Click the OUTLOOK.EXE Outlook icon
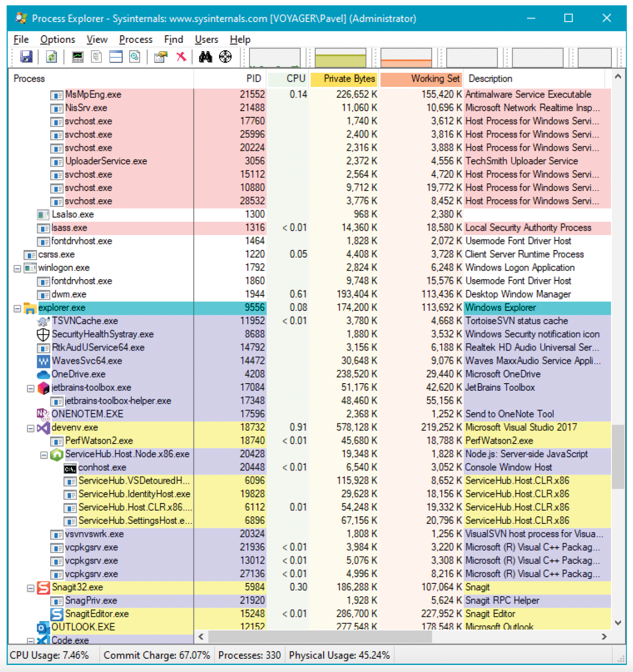Viewport: 633px width, 672px height. 43,627
